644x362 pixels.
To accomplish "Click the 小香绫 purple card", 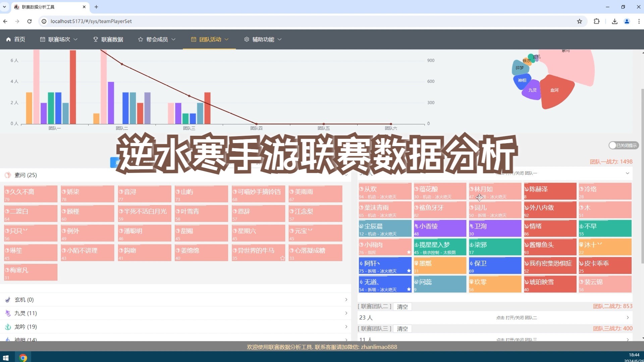I will click(440, 229).
